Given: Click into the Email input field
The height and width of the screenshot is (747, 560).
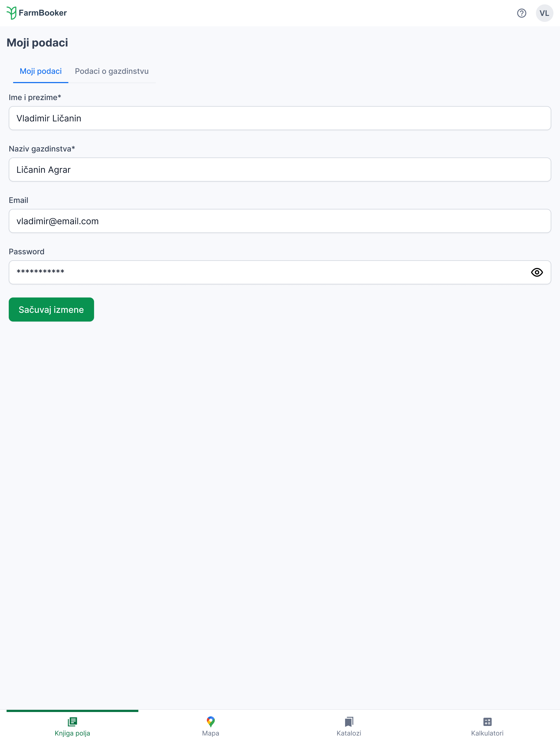Looking at the screenshot, I should pos(280,221).
